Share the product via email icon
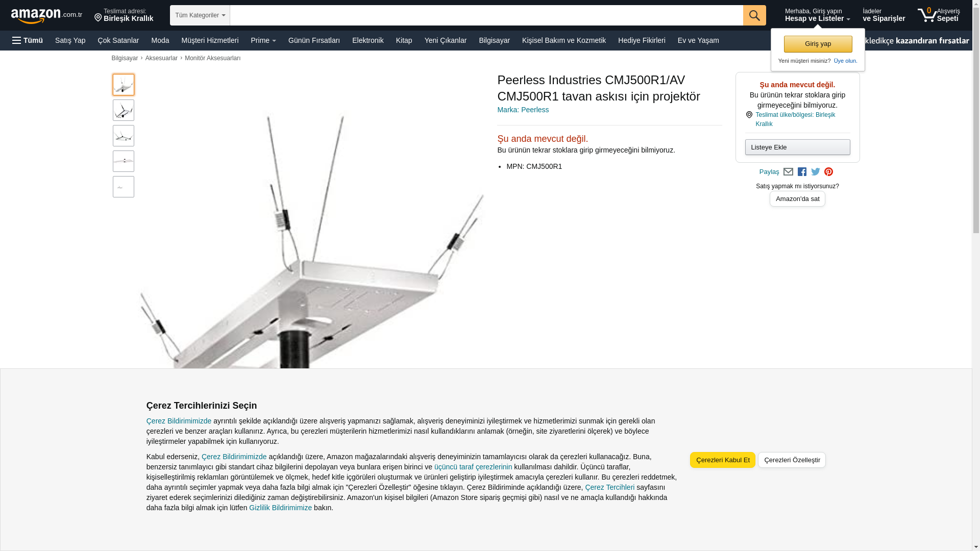The image size is (980, 551). coord(788,172)
